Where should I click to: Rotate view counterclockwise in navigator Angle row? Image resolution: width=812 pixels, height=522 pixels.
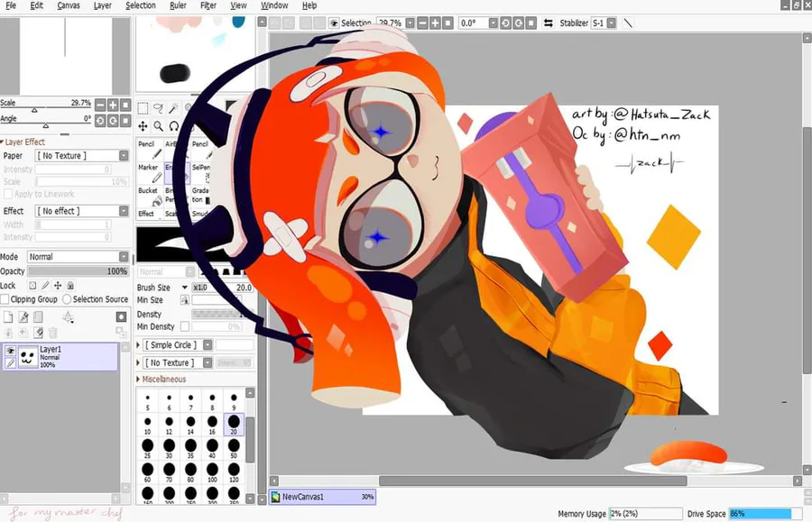[x=100, y=121]
